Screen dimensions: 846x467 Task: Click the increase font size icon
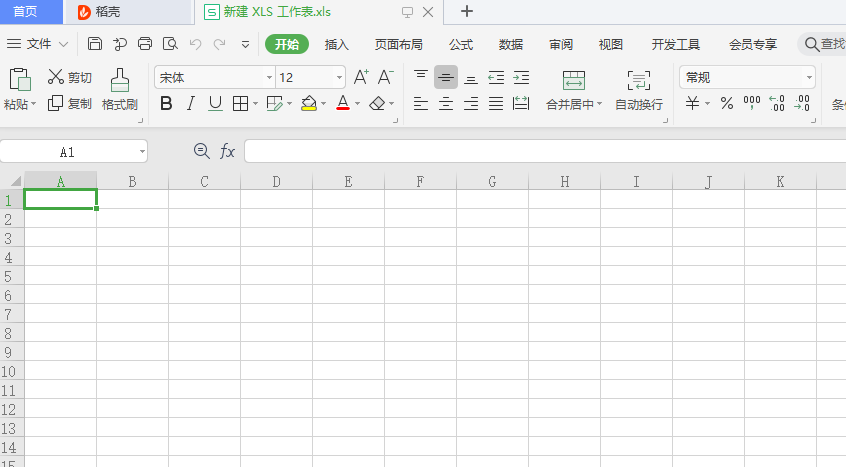pos(361,78)
